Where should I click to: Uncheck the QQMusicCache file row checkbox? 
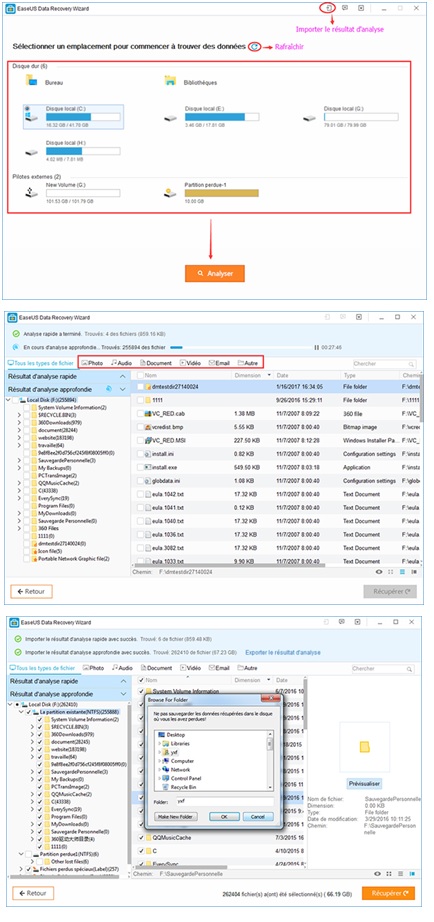[x=141, y=836]
